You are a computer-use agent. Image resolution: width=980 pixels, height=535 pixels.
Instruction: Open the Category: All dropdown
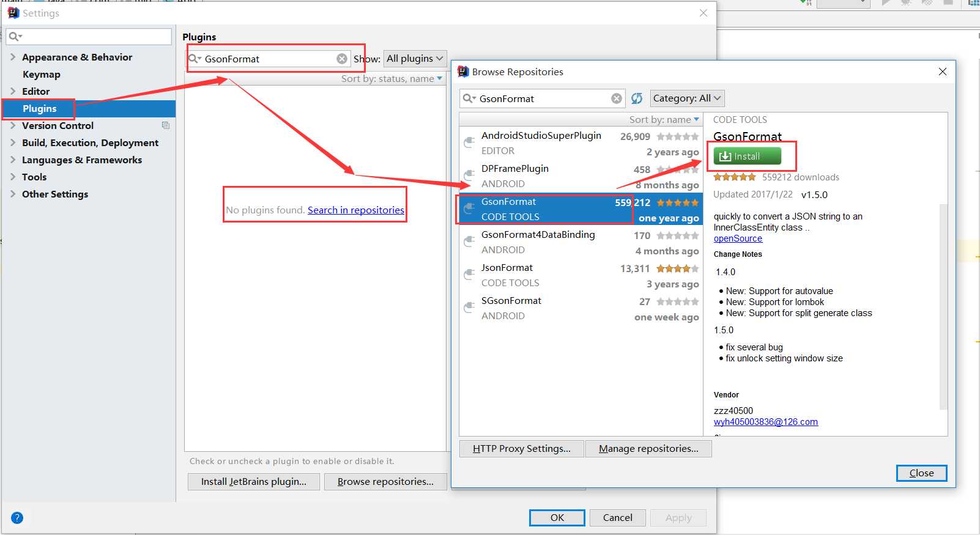(687, 98)
